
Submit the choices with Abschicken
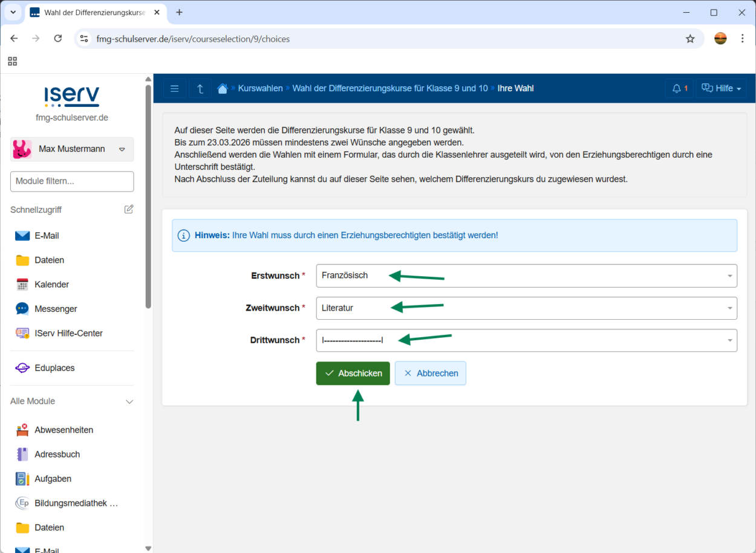click(353, 374)
